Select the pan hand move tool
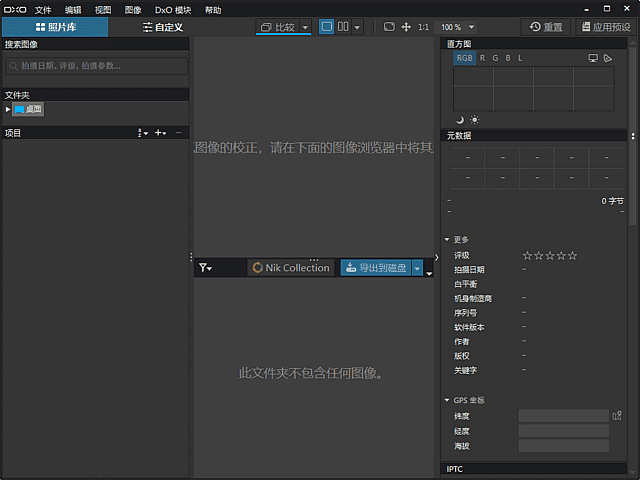640x480 pixels. pos(406,27)
